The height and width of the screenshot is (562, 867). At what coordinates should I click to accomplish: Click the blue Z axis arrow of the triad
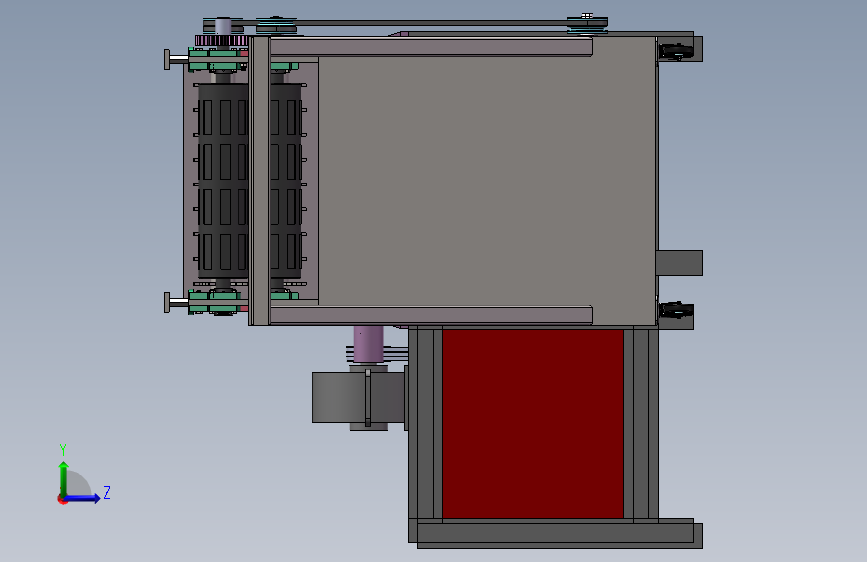83,498
